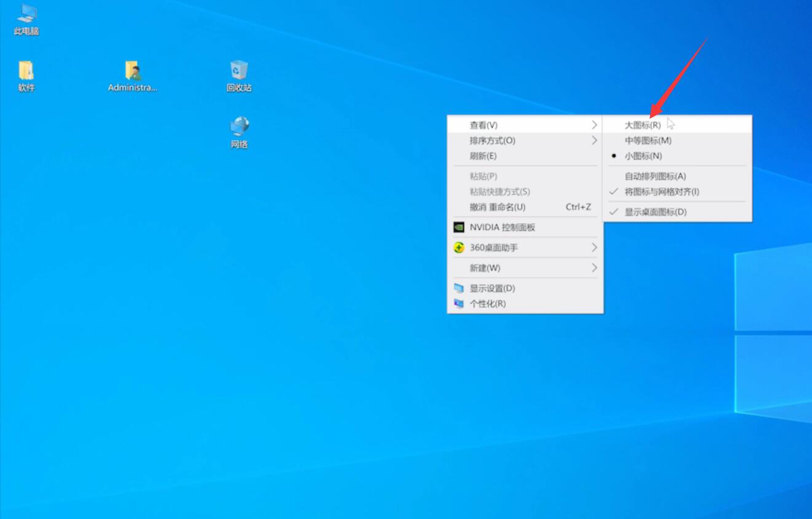The image size is (812, 519).
Task: Click 刷新(E) to refresh desktop
Action: [x=525, y=156]
